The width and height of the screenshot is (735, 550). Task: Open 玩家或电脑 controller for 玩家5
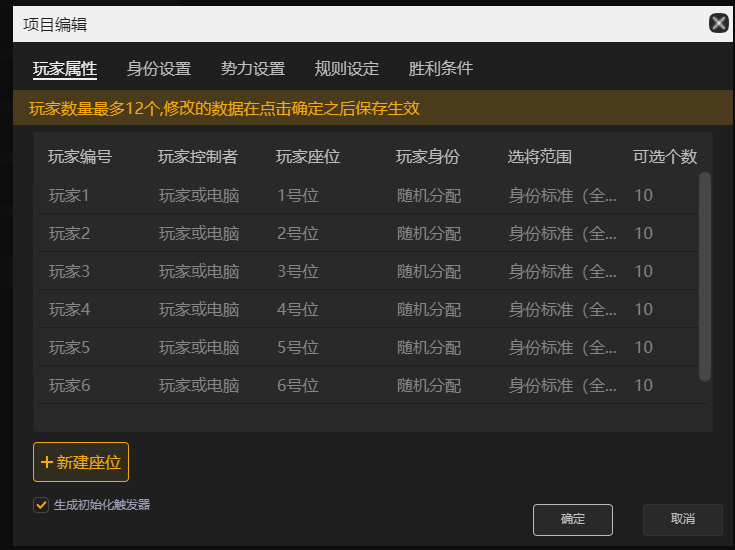[x=199, y=347]
